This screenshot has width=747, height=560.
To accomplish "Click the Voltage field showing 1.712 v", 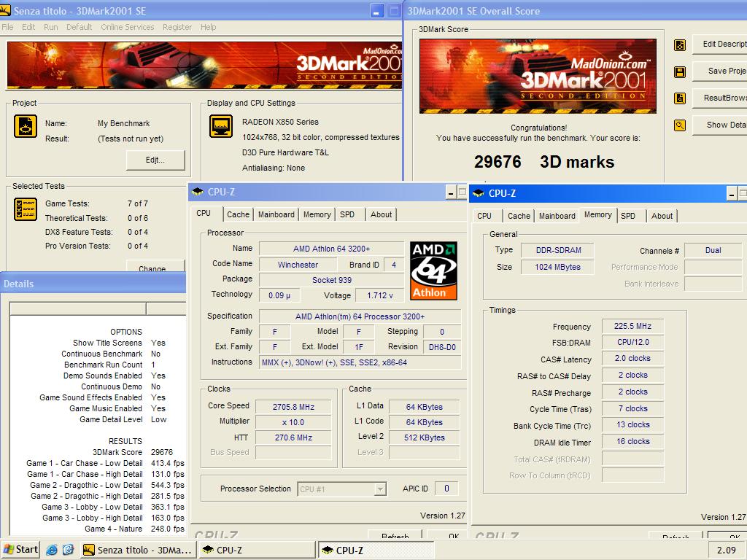I will 379,296.
